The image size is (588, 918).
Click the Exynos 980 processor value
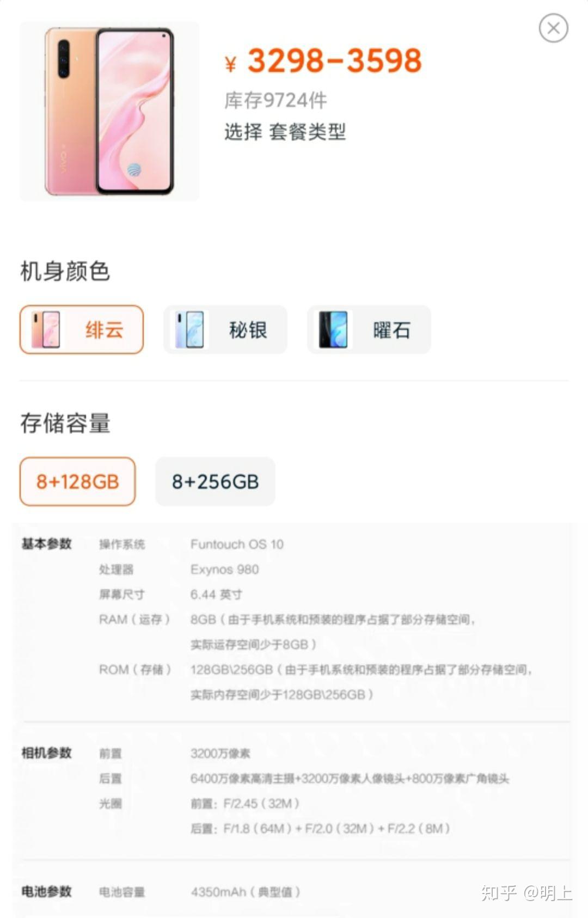[x=225, y=570]
